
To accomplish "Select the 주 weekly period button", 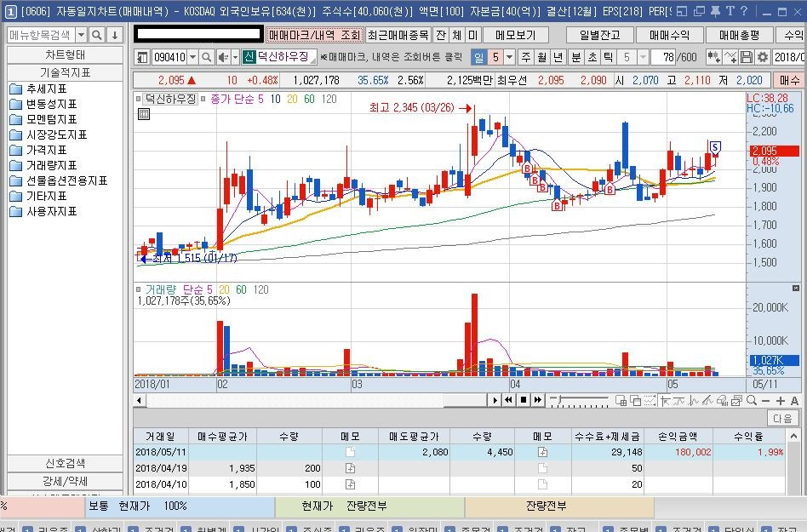I will click(x=525, y=57).
